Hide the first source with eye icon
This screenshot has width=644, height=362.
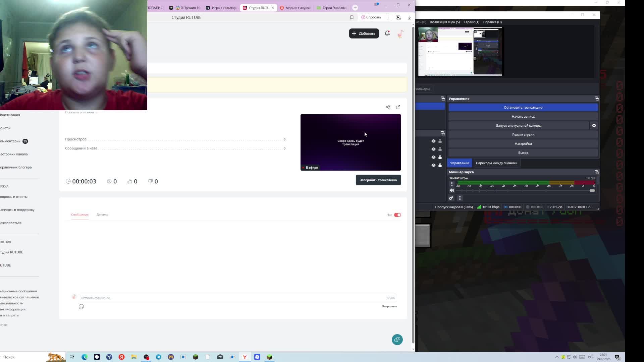coord(433,141)
